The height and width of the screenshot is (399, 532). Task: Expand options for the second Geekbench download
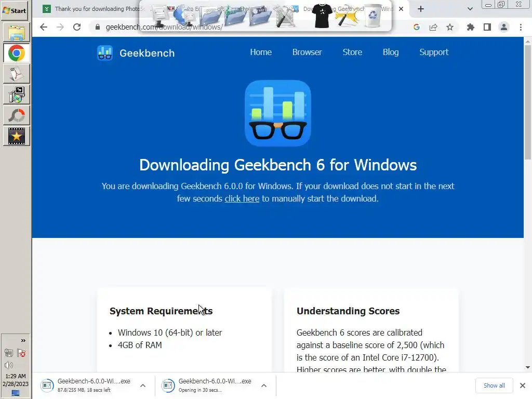click(264, 385)
